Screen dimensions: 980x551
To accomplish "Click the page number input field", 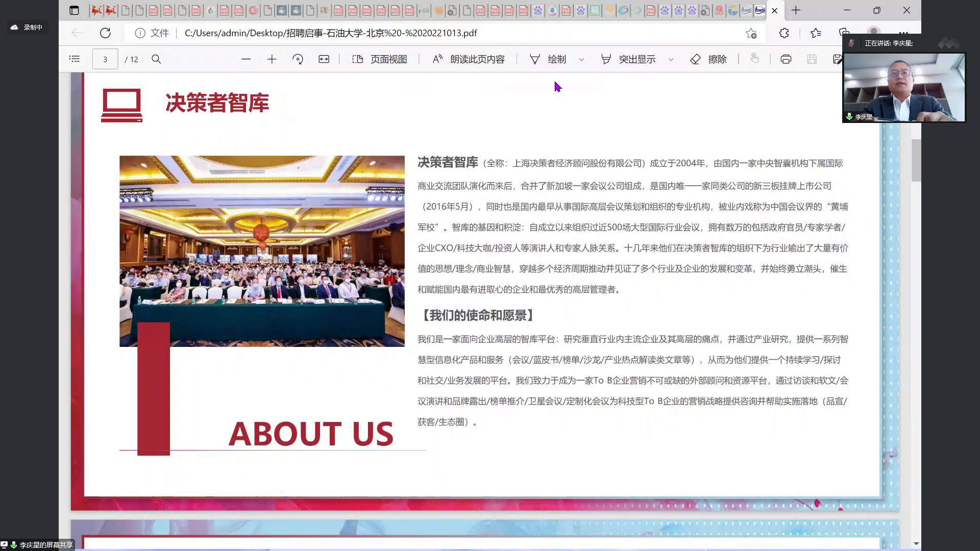I will (105, 59).
